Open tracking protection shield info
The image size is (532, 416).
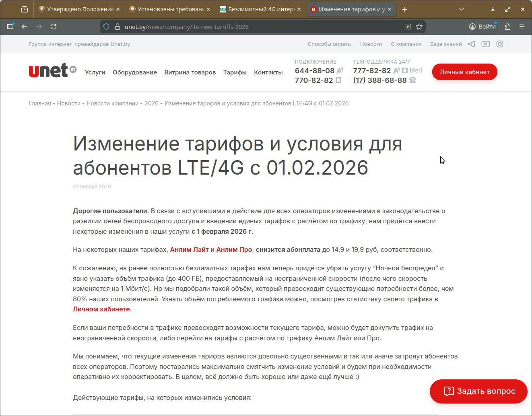[106, 27]
